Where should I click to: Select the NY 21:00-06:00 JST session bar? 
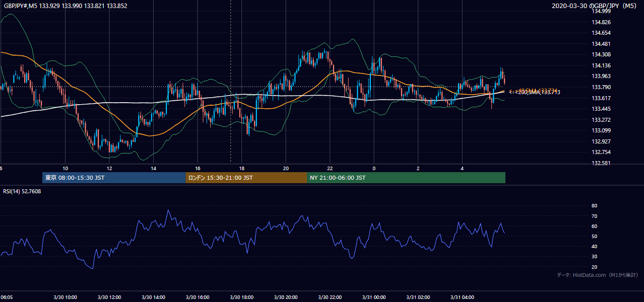pyautogui.click(x=406, y=178)
